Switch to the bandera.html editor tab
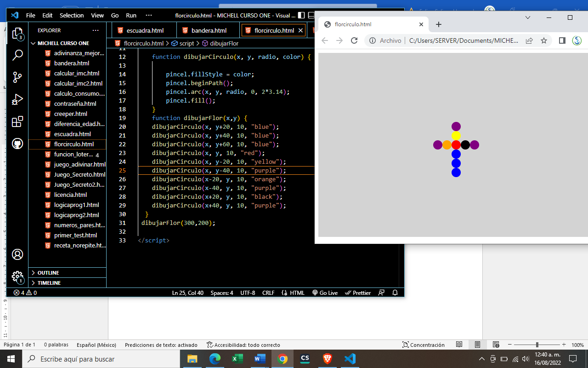588x368 pixels. (209, 30)
